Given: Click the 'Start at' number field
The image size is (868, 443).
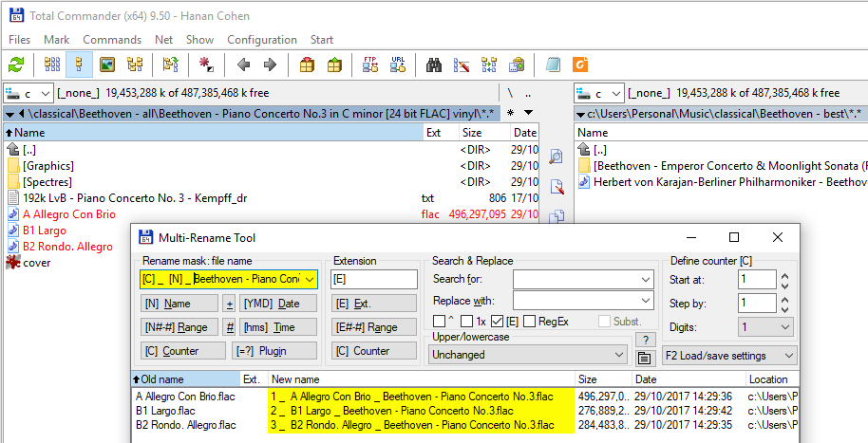Looking at the screenshot, I should click(x=757, y=279).
